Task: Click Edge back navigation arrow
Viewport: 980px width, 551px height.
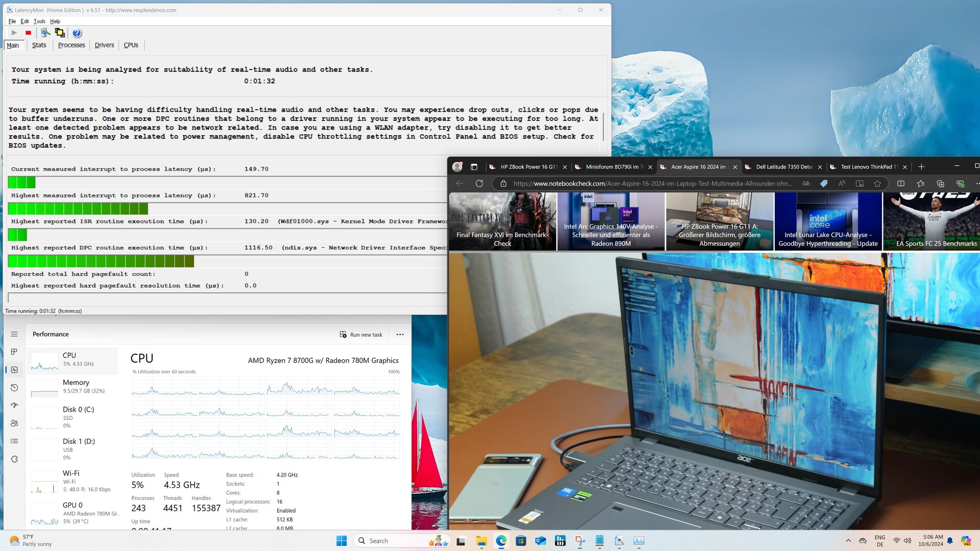Action: [460, 184]
